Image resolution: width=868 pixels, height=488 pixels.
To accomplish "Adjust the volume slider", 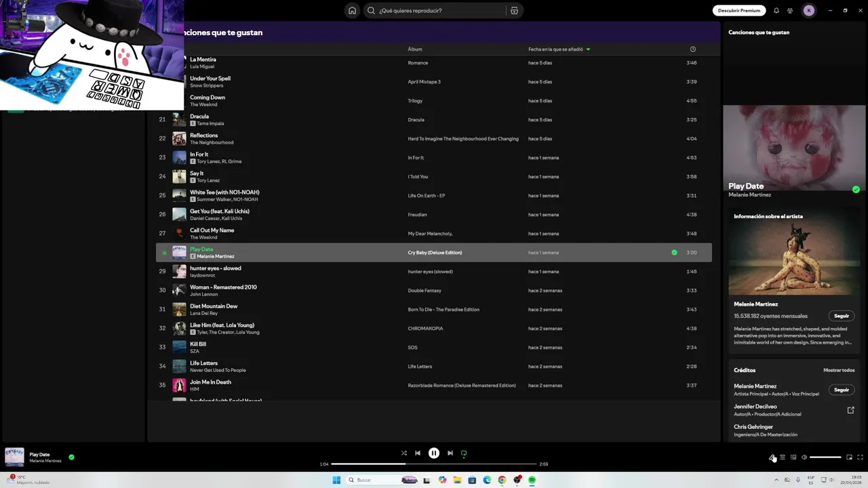I will click(825, 457).
